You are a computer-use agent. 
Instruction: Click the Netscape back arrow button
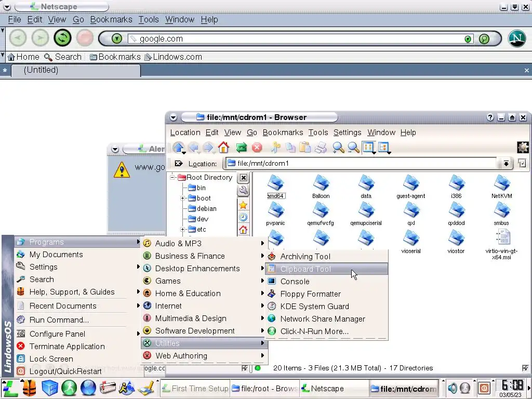tap(18, 37)
